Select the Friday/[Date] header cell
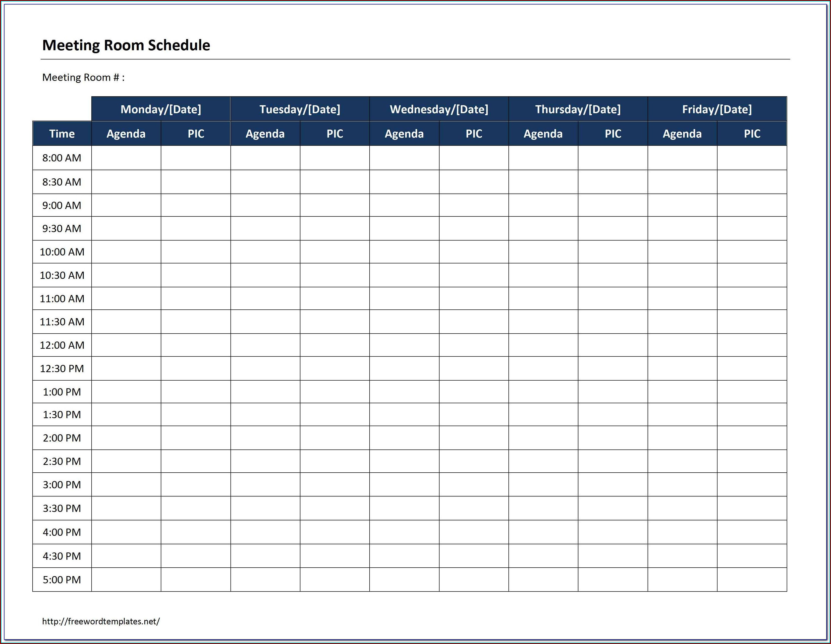Screen dimensions: 831x644 click(717, 109)
